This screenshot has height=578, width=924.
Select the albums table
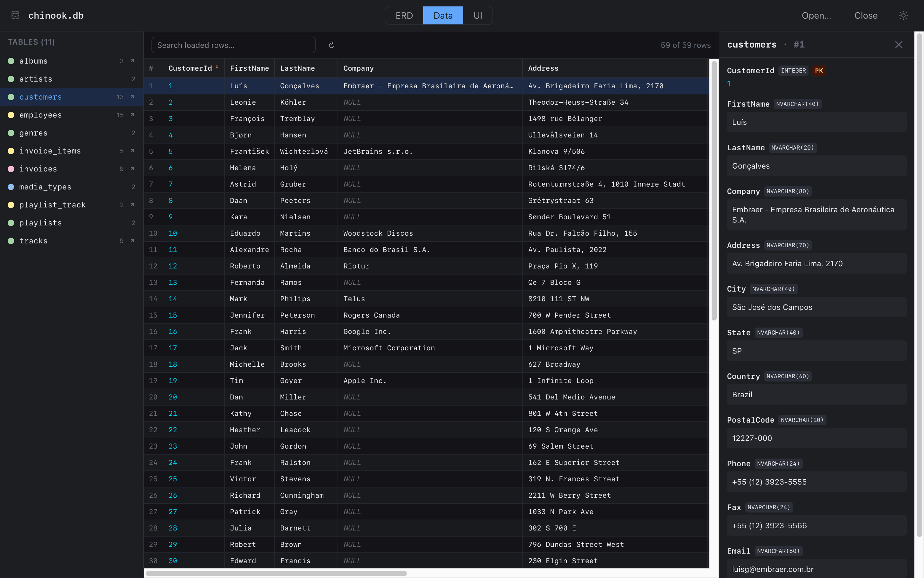pos(72,61)
